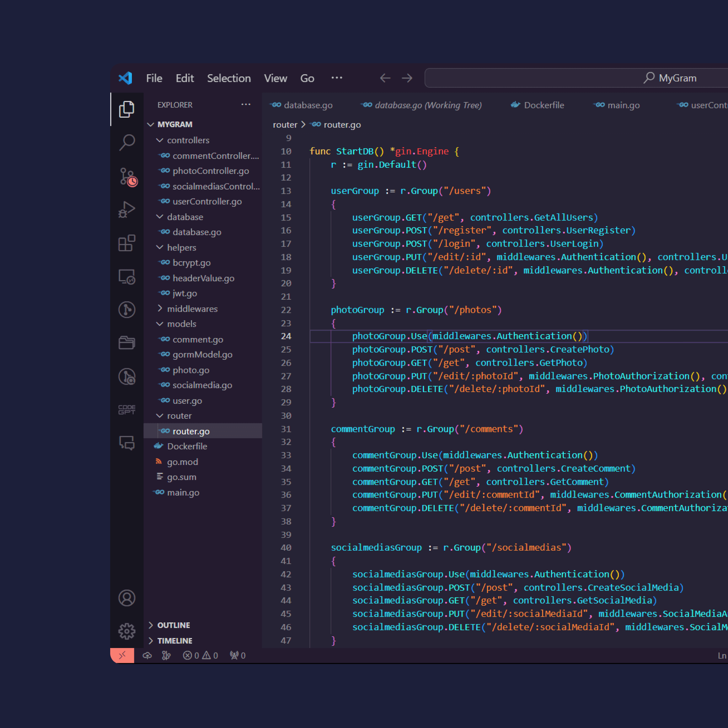Open the Run and Debug view
Image resolution: width=728 pixels, height=728 pixels.
pos(127,209)
